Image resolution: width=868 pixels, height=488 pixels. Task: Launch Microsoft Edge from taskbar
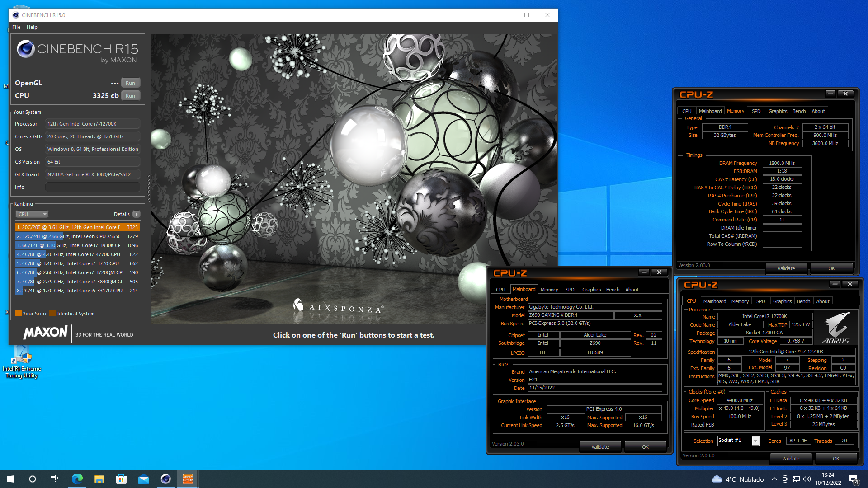click(x=77, y=479)
